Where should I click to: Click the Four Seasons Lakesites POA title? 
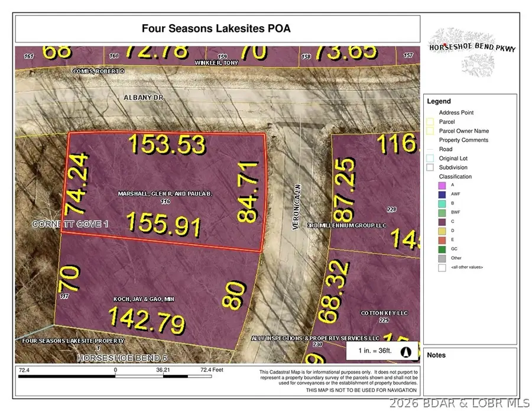pos(216,28)
